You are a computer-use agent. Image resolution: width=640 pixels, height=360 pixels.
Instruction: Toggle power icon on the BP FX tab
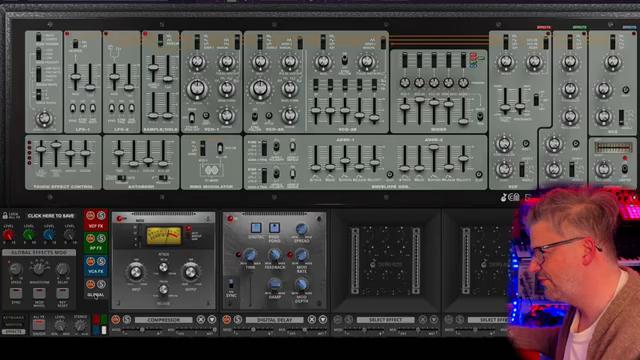click(x=91, y=238)
